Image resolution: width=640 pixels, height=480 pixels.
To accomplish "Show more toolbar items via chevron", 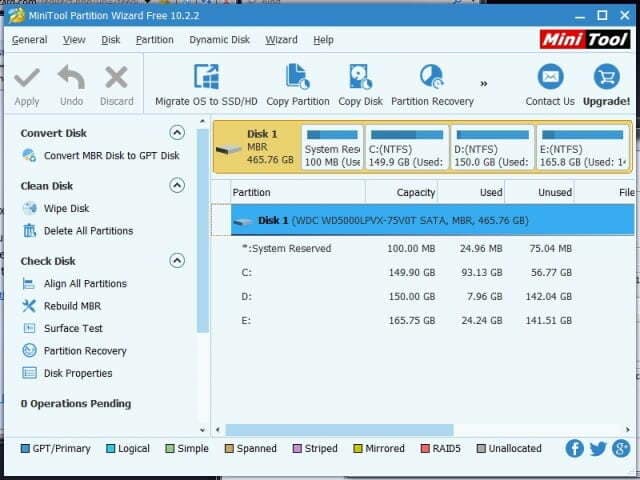I will point(484,84).
